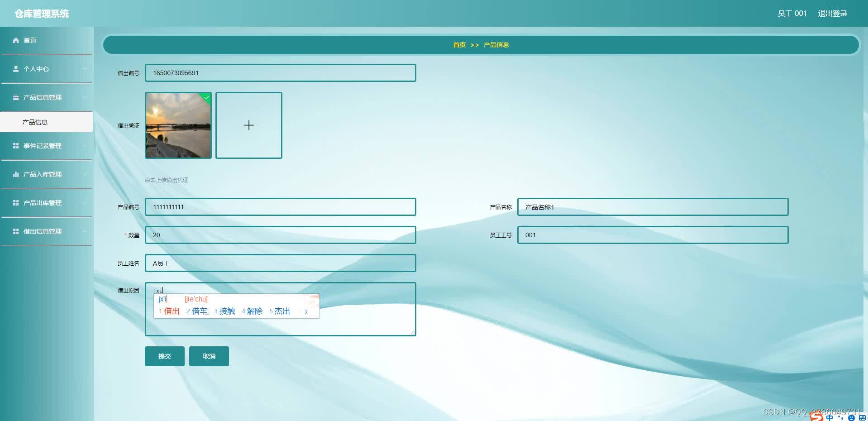Viewport: 868px width, 421px height.
Task: Focus the 数量 input showing 20
Action: tap(281, 235)
